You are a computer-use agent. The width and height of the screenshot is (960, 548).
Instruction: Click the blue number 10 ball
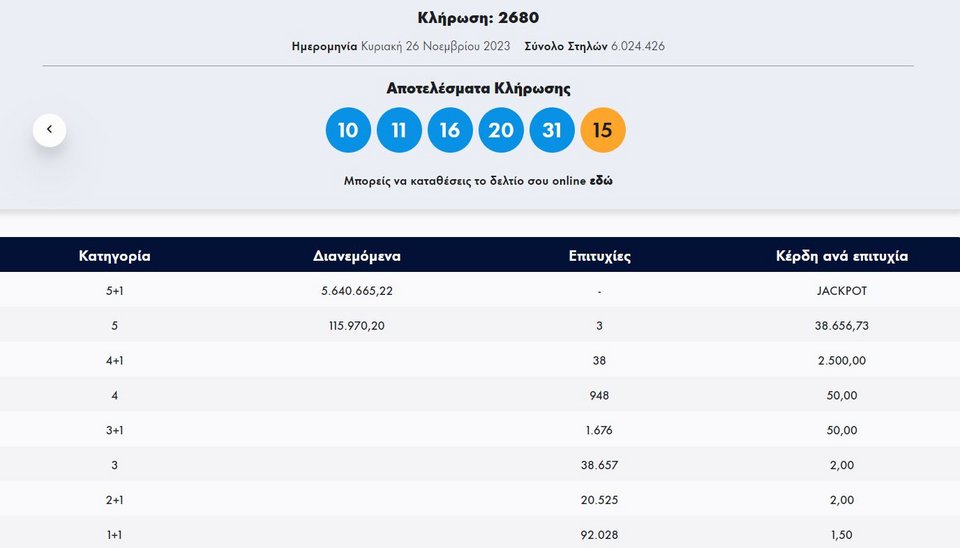(348, 131)
